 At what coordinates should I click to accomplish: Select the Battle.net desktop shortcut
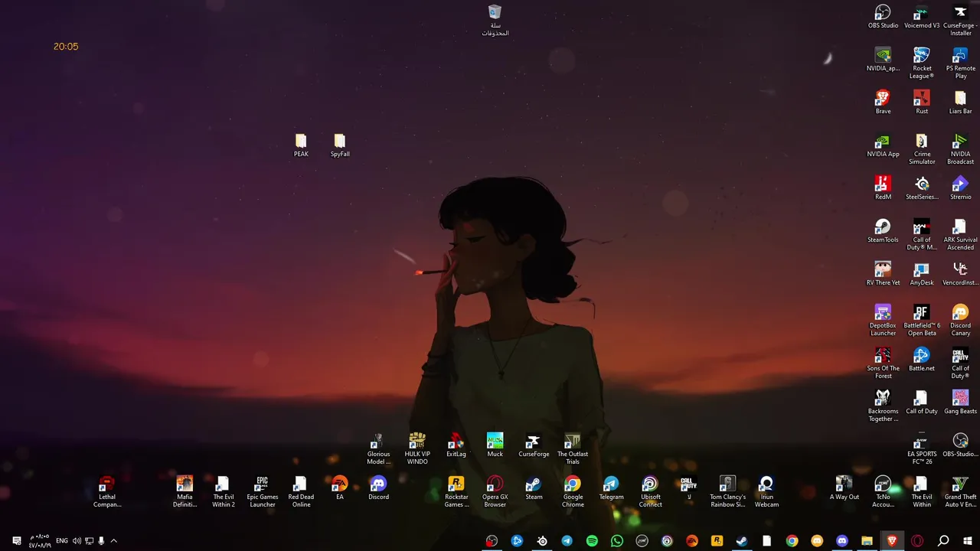tap(922, 360)
